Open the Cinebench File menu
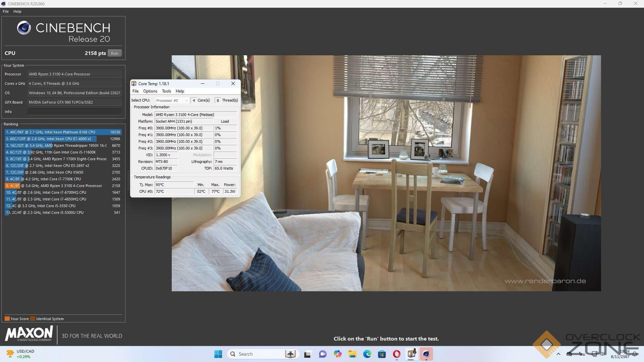The height and width of the screenshot is (362, 644). pos(6,11)
